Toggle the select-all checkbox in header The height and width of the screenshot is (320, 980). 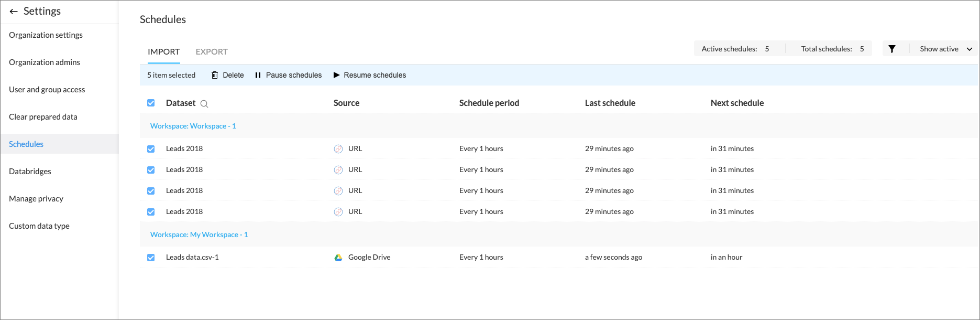[151, 103]
